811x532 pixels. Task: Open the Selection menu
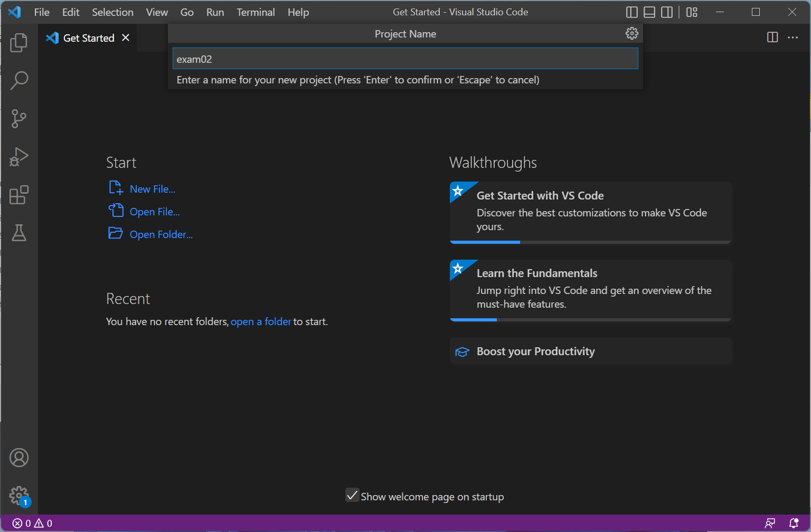coord(112,12)
